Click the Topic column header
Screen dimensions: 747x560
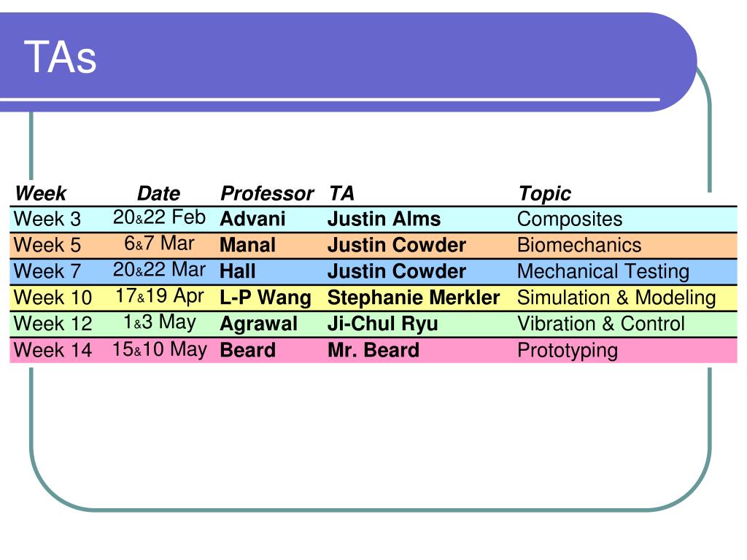[x=544, y=193]
